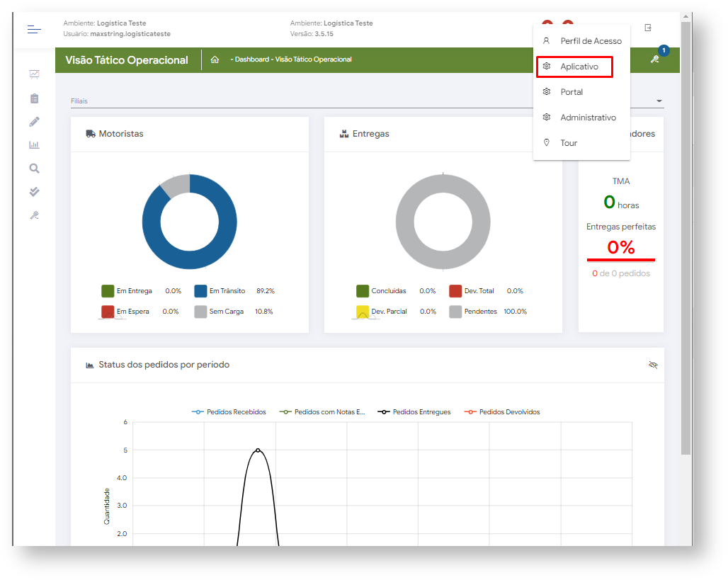Click the blue Em Trânsito legend swatch

200,291
